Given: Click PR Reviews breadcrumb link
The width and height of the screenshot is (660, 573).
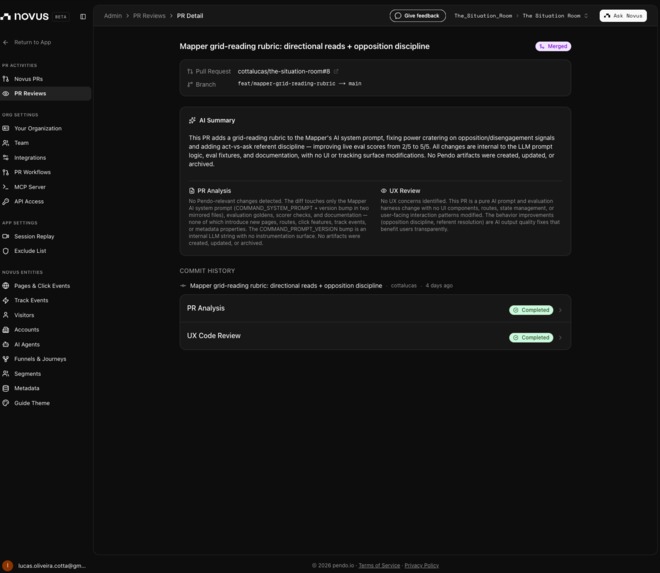Looking at the screenshot, I should click(x=149, y=16).
